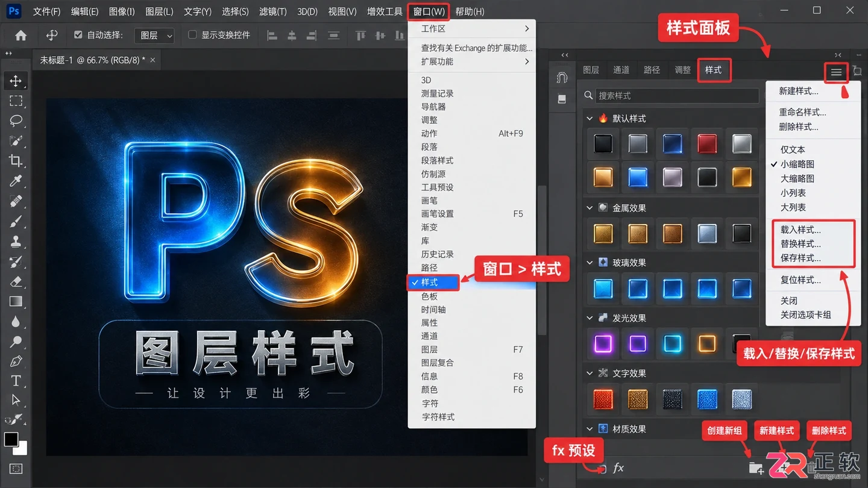Select the Gradient tool
Viewport: 868px width, 488px height.
(x=16, y=301)
